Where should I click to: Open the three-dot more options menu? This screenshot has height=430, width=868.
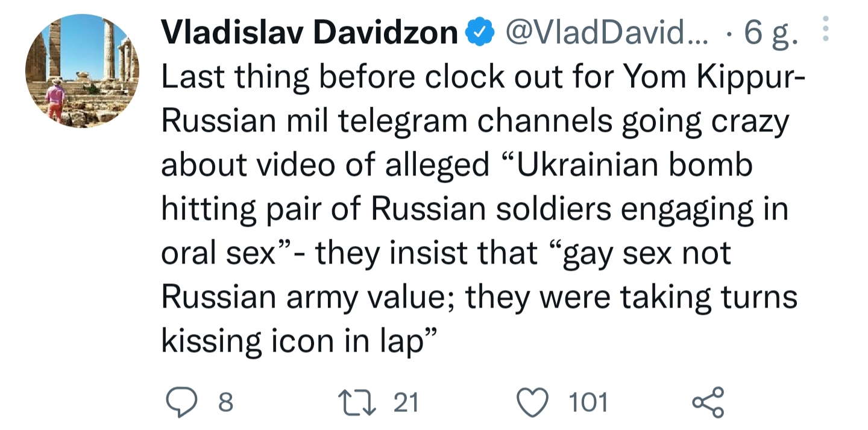click(825, 28)
